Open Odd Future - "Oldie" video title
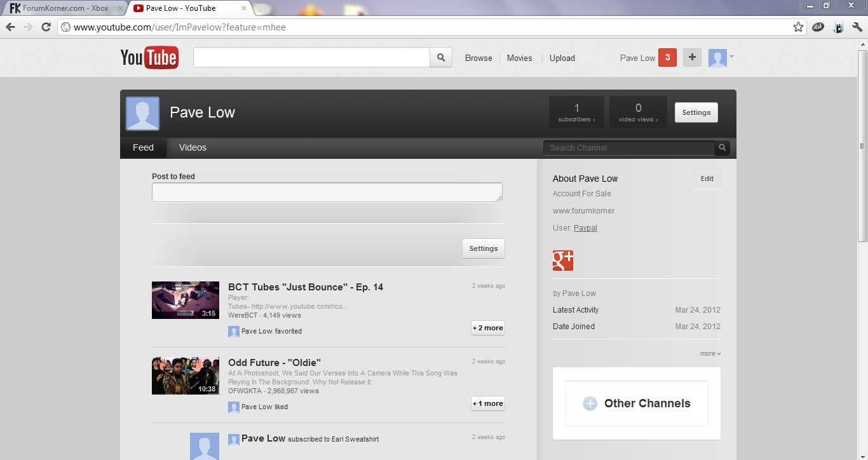 click(275, 363)
